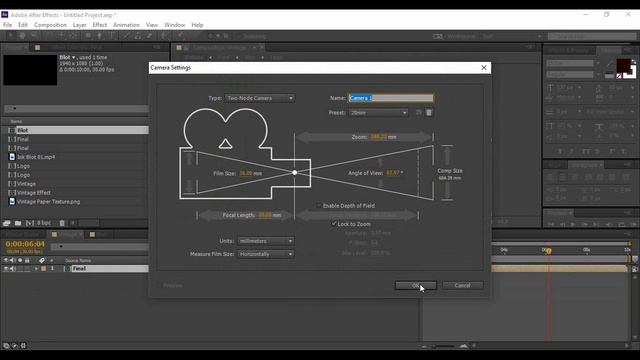
Task: Open the Edit menu
Action: [x=23, y=25]
